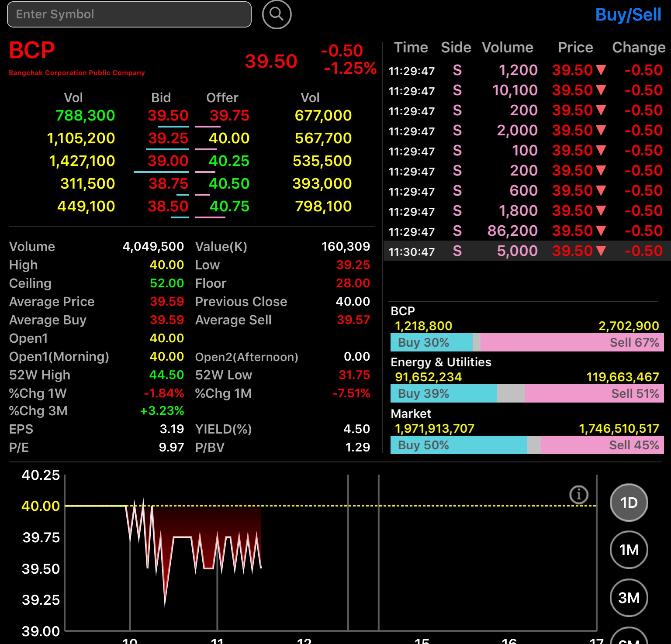Click Ceiling value 52.00
The image size is (671, 644).
coord(167,283)
